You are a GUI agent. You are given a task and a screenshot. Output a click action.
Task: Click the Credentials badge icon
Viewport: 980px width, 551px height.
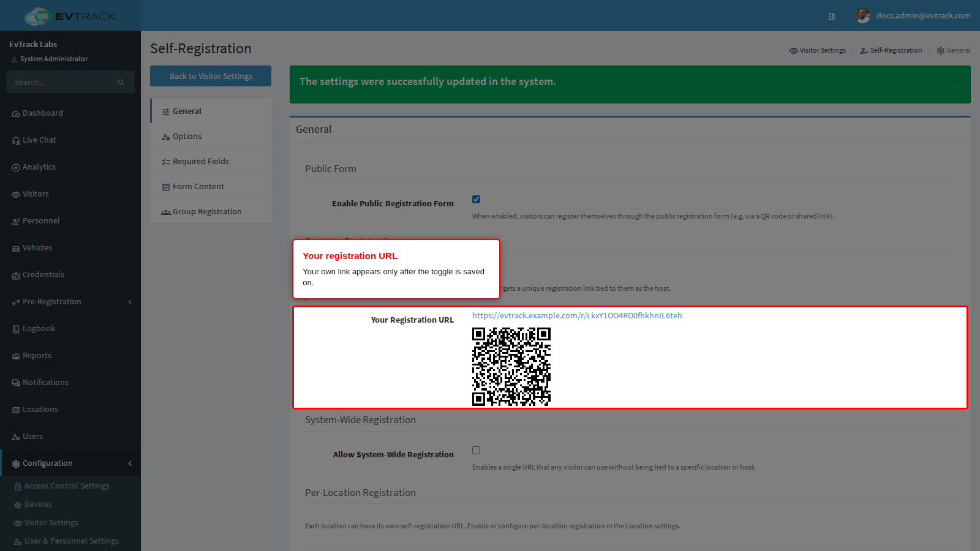16,275
